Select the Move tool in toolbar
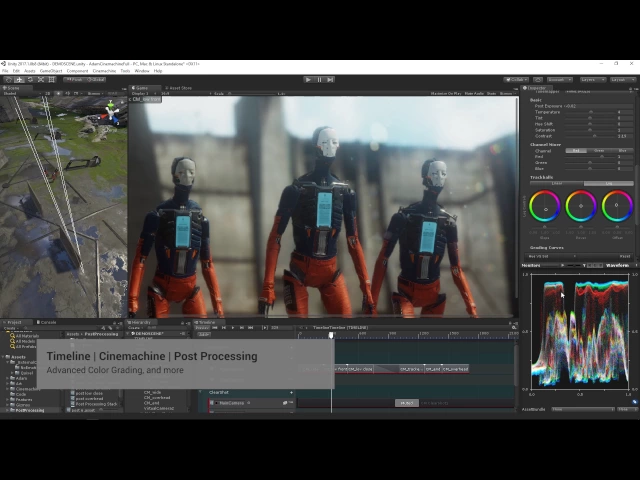 (20, 80)
